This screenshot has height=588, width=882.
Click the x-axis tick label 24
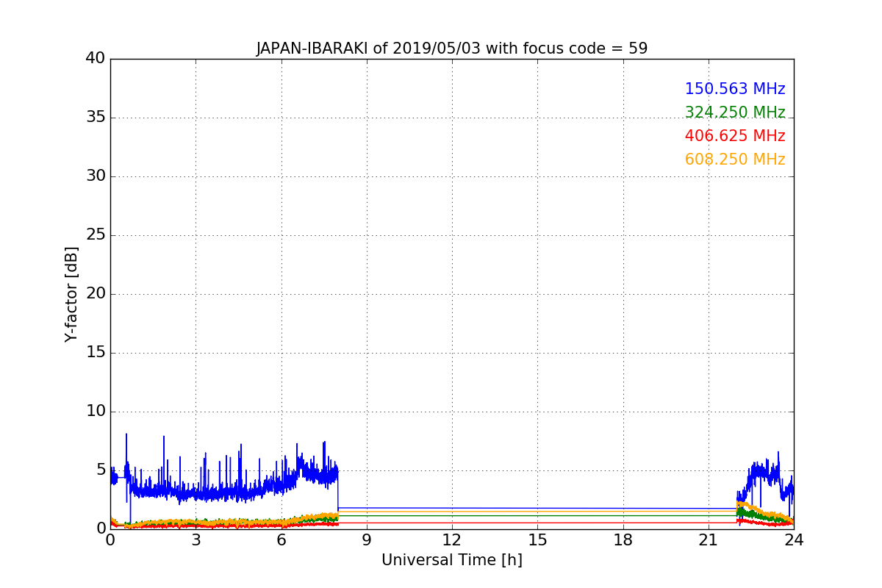(x=794, y=540)
